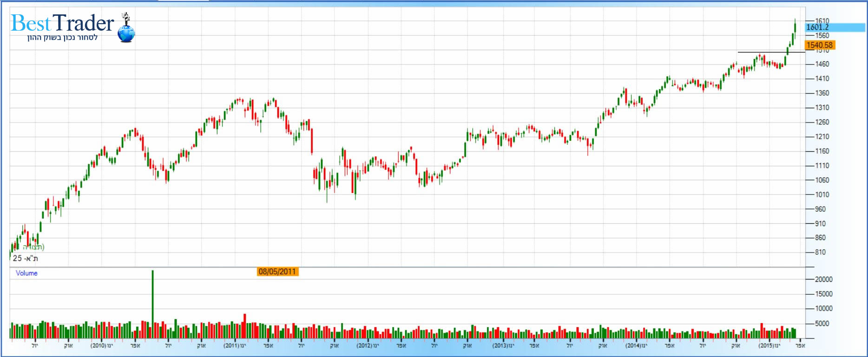
Task: Click the 810 level on price axis
Action: coord(821,252)
